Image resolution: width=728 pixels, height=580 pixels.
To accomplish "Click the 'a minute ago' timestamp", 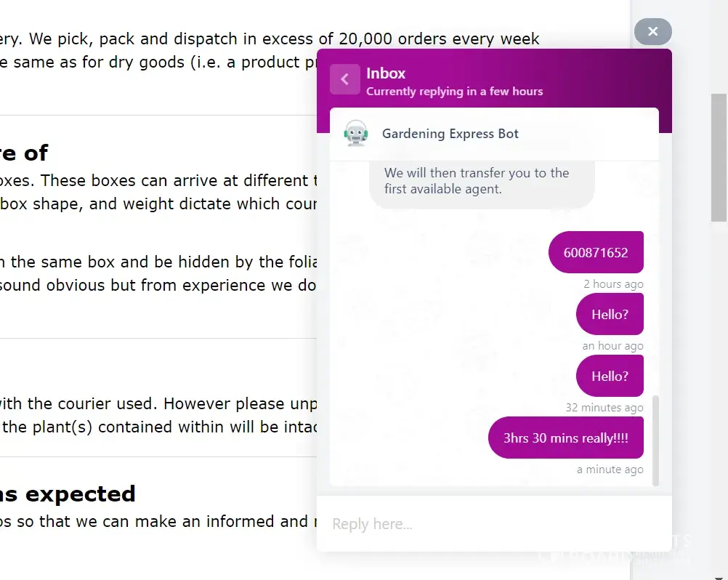I will (610, 470).
